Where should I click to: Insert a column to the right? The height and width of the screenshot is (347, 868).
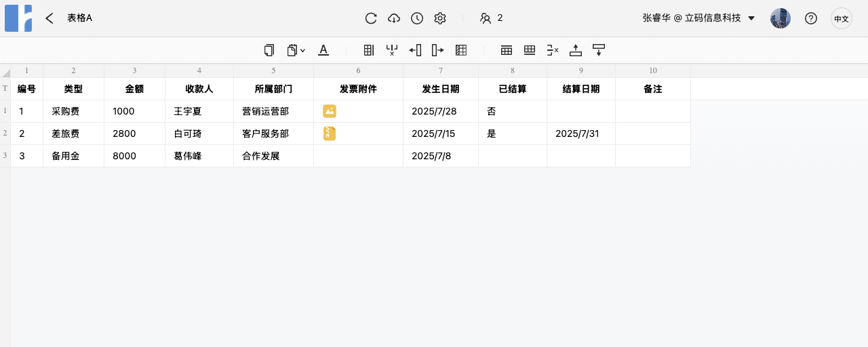438,50
